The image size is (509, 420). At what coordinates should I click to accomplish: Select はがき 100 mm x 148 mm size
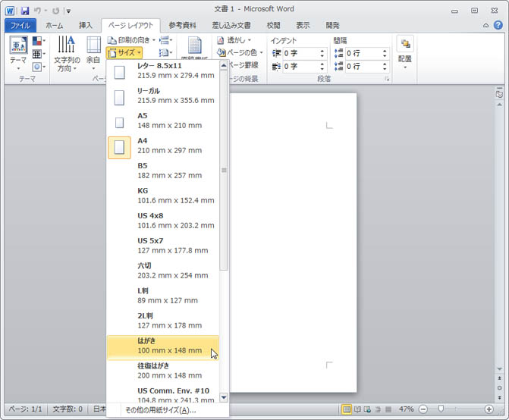(162, 346)
